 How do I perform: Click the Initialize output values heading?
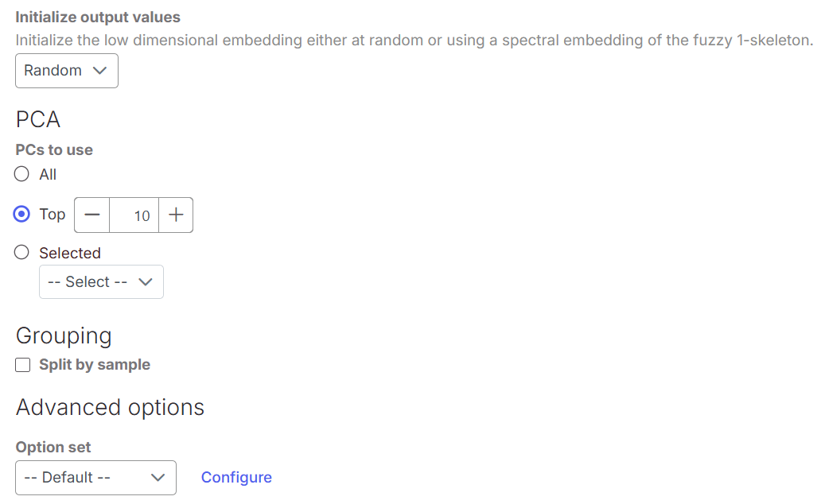click(x=98, y=17)
